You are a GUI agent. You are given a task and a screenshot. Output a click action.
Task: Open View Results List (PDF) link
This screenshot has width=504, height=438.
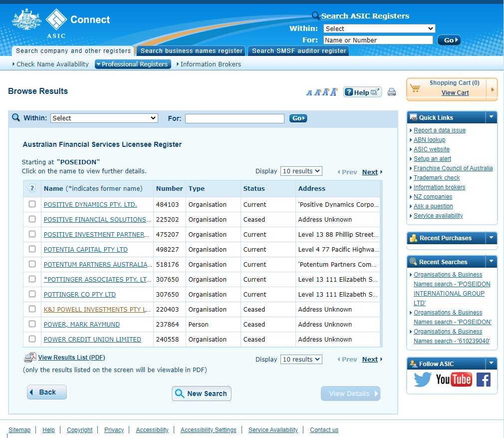tap(71, 357)
